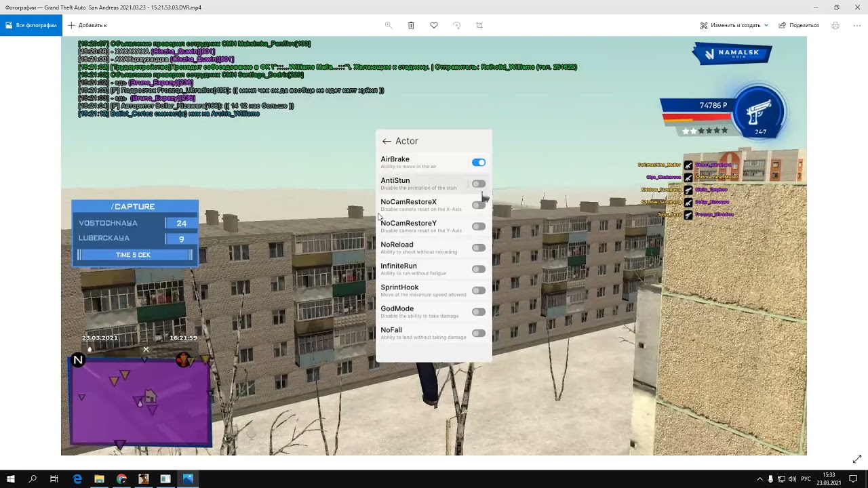Image resolution: width=868 pixels, height=488 pixels.
Task: Enable the NoCamRestoreX toggle
Action: coord(479,205)
